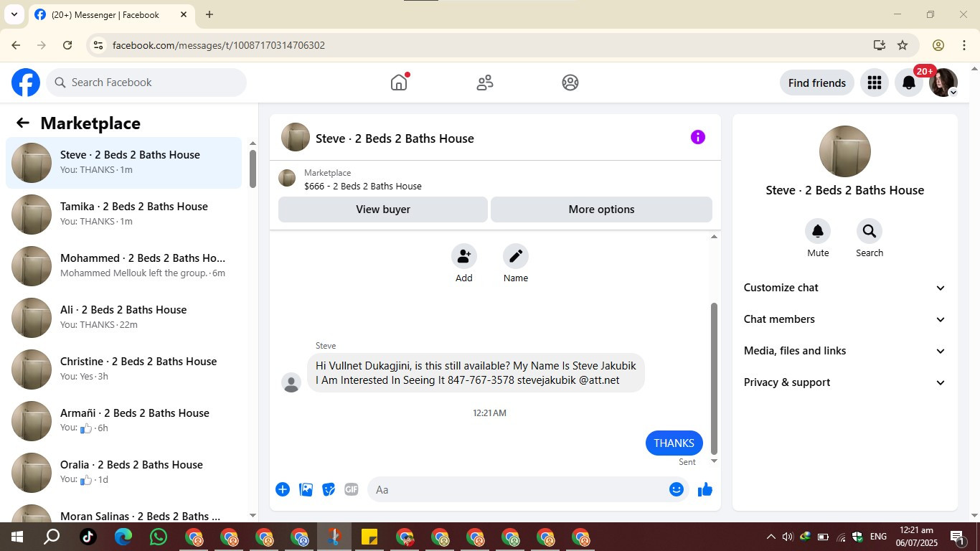
Task: Open new browser tab
Action: tap(209, 14)
